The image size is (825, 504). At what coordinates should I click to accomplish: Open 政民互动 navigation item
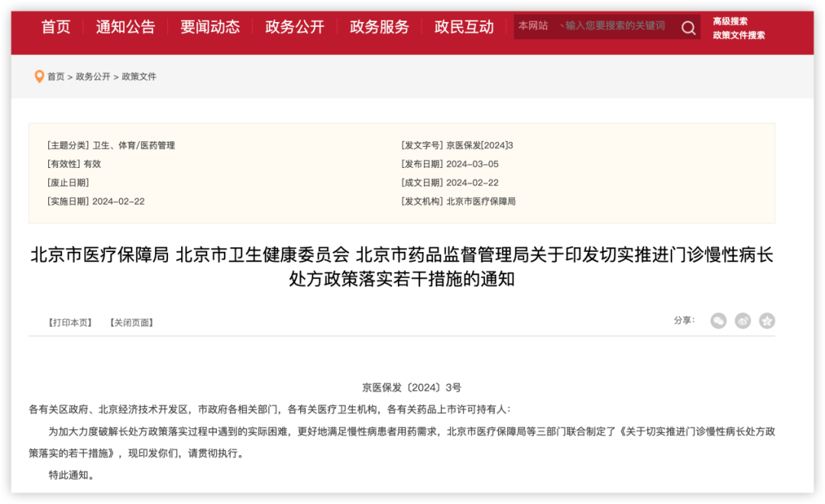pyautogui.click(x=464, y=27)
